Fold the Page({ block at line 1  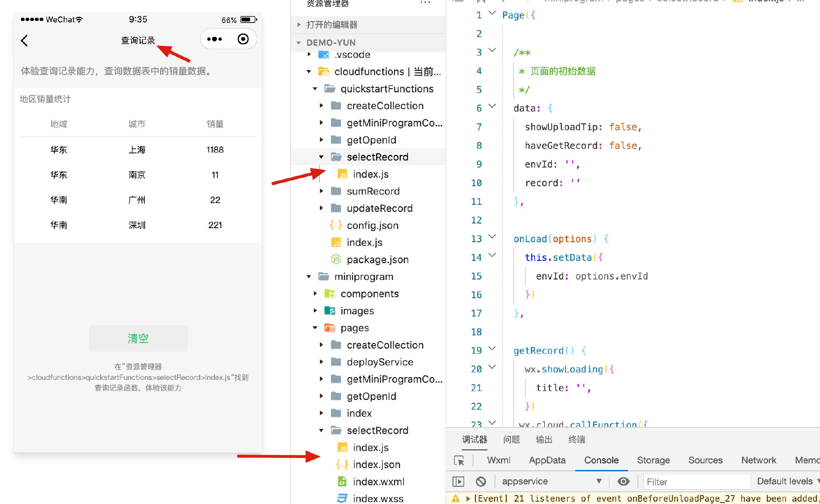tap(492, 13)
